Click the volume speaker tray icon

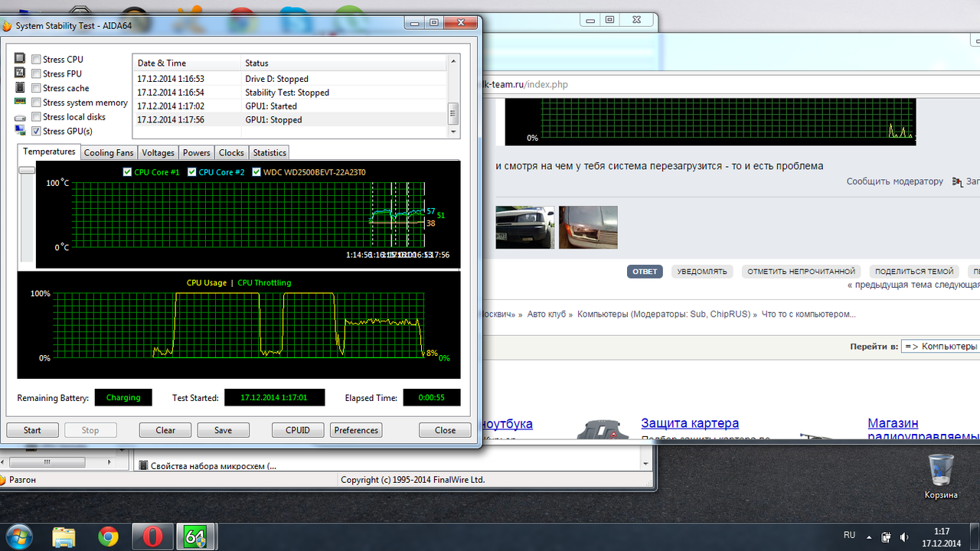[x=904, y=536]
